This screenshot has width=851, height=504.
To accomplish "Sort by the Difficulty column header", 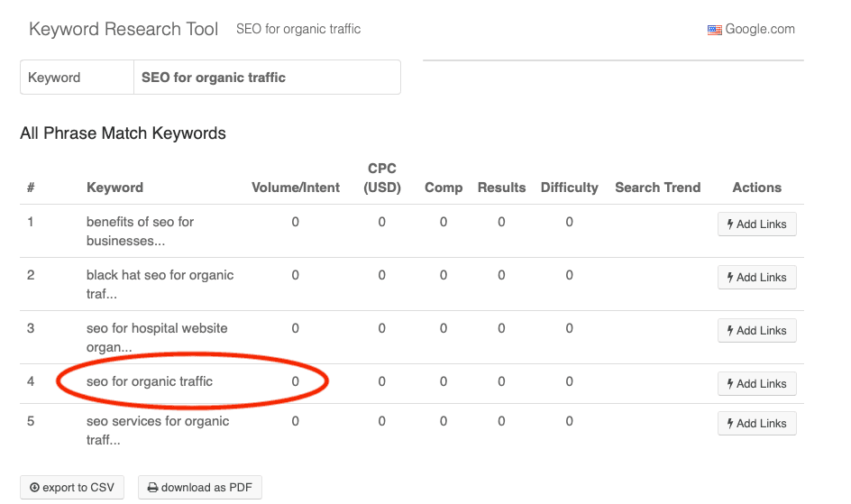I will [x=569, y=188].
